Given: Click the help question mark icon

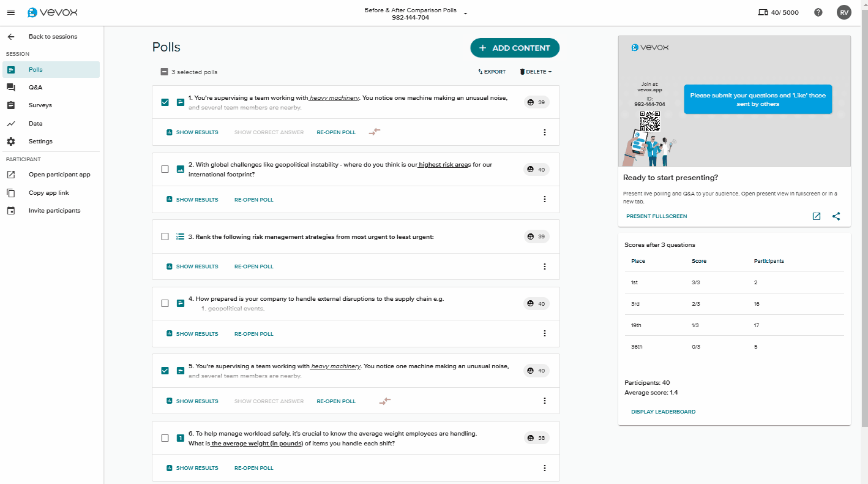Looking at the screenshot, I should [x=818, y=12].
